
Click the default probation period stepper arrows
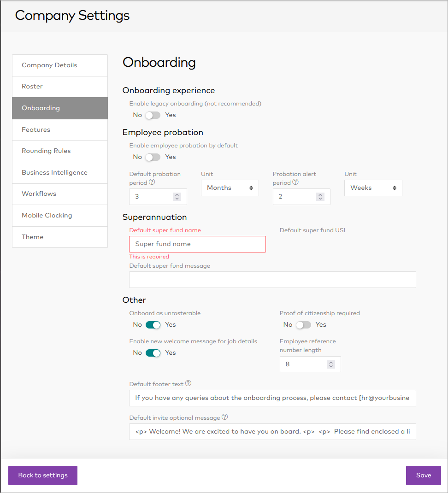coord(177,197)
